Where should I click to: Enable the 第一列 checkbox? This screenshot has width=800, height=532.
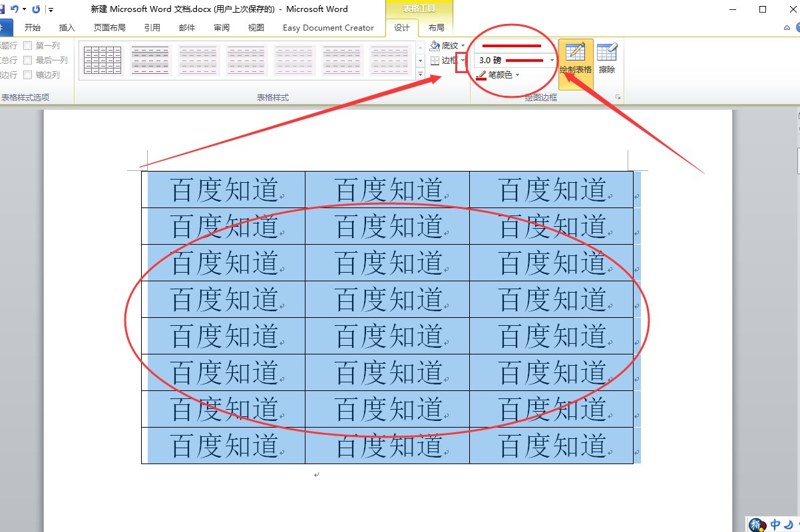click(x=28, y=45)
